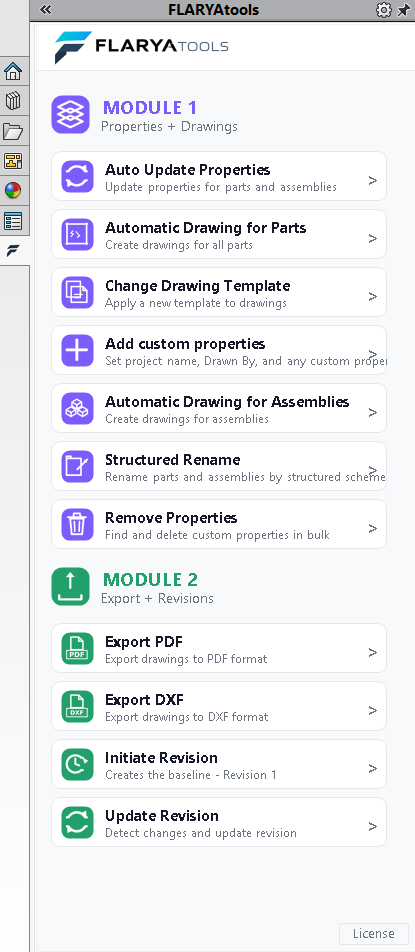The width and height of the screenshot is (415, 952).
Task: Click the Add custom properties plus icon
Action: click(x=78, y=350)
